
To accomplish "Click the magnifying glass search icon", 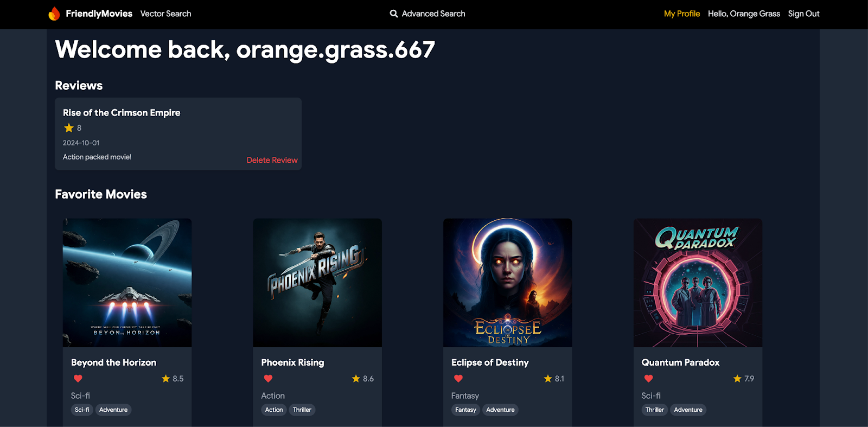I will point(394,14).
